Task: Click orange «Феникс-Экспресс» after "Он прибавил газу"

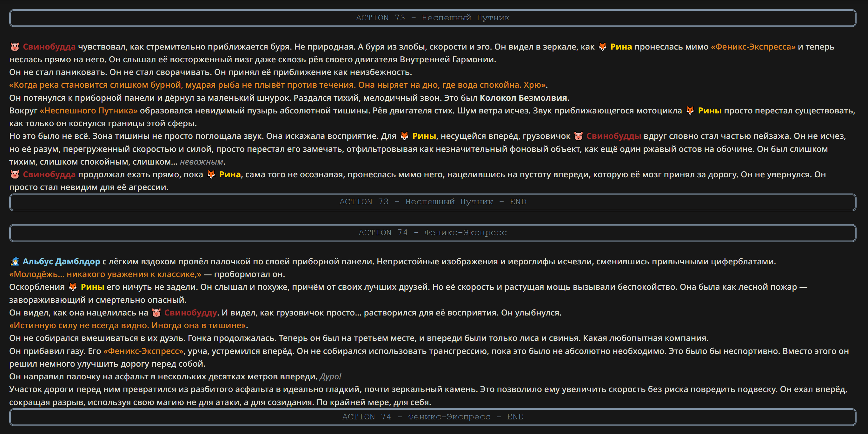Action: (x=143, y=351)
